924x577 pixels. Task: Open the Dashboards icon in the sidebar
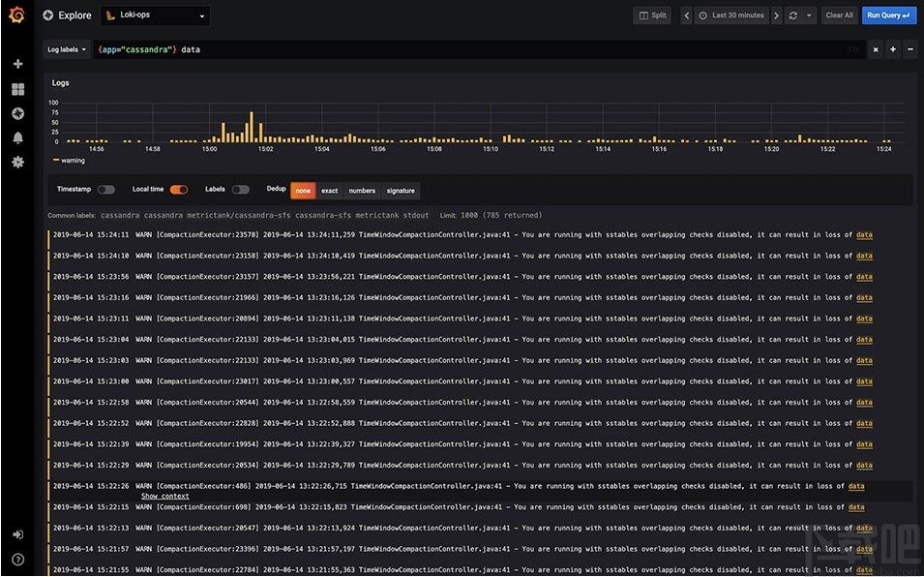pyautogui.click(x=17, y=88)
